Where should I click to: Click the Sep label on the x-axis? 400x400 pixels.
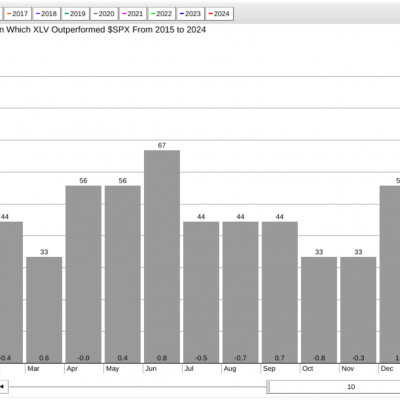[269, 369]
